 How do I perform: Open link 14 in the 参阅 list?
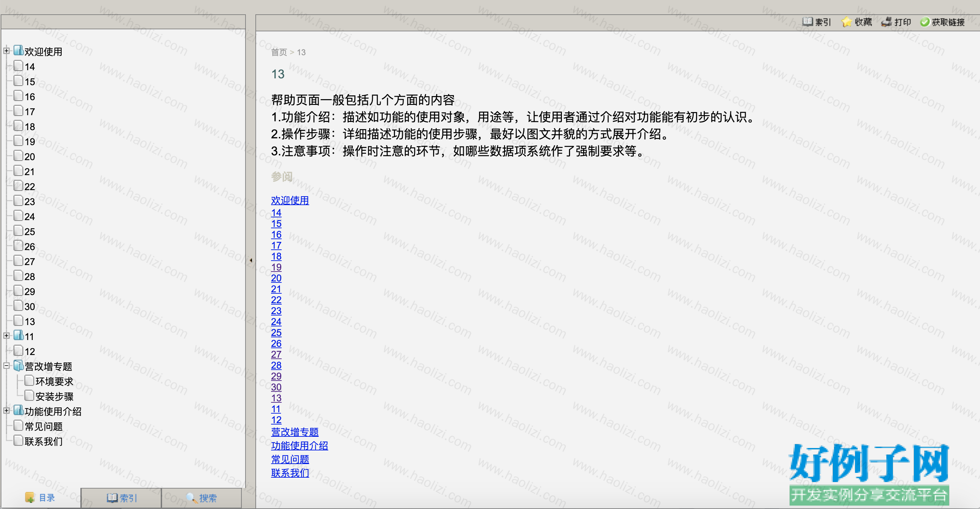276,213
